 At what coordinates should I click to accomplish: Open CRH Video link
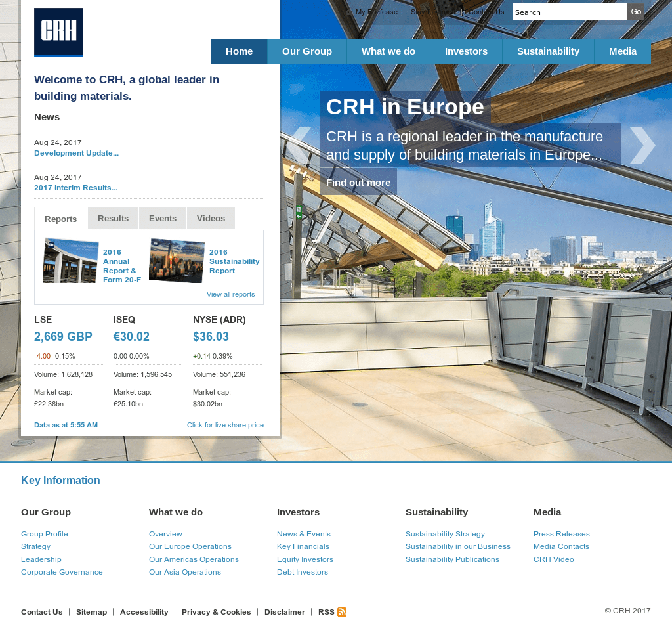tap(553, 559)
